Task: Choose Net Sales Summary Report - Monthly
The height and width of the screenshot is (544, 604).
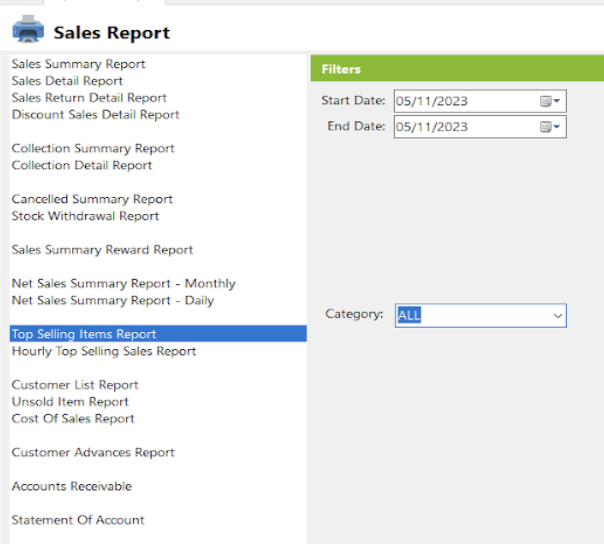Action: point(123,284)
